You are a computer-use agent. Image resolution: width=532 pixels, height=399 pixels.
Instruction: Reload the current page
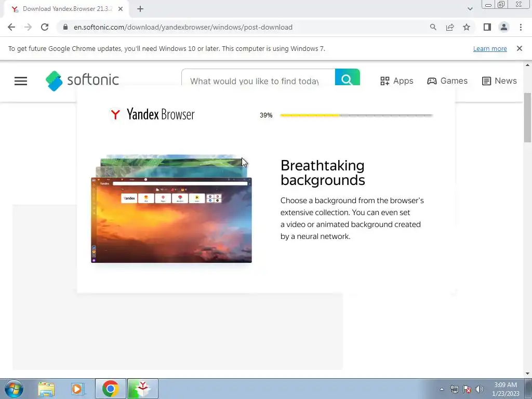(45, 27)
